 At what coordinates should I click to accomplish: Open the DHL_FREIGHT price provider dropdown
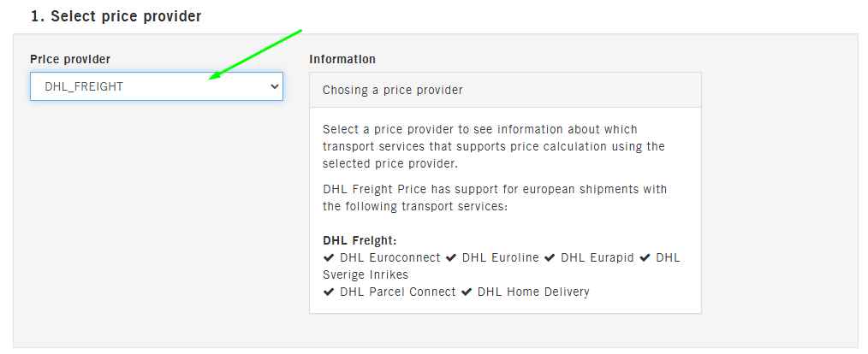(x=156, y=86)
